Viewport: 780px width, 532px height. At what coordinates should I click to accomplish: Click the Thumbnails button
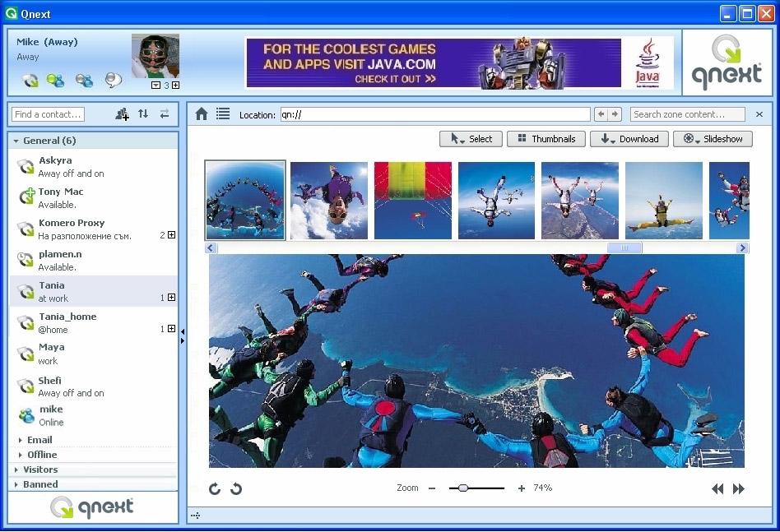[x=546, y=139]
